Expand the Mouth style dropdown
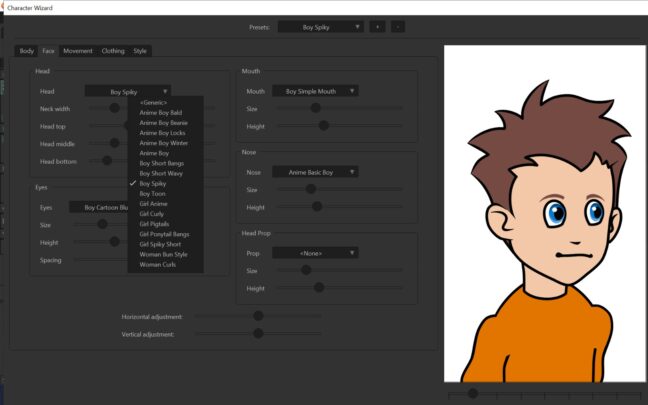The image size is (648, 405). (x=317, y=91)
